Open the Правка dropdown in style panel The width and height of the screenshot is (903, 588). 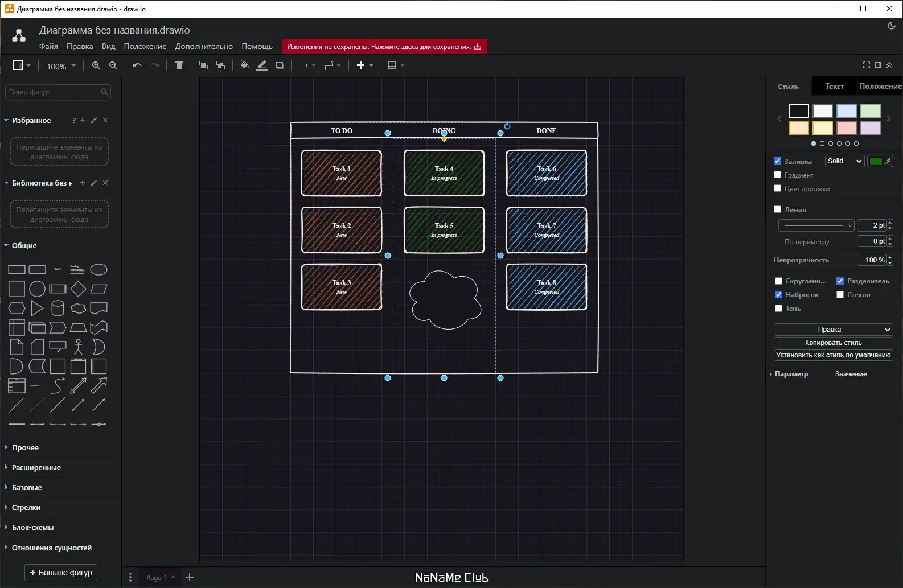(x=833, y=329)
